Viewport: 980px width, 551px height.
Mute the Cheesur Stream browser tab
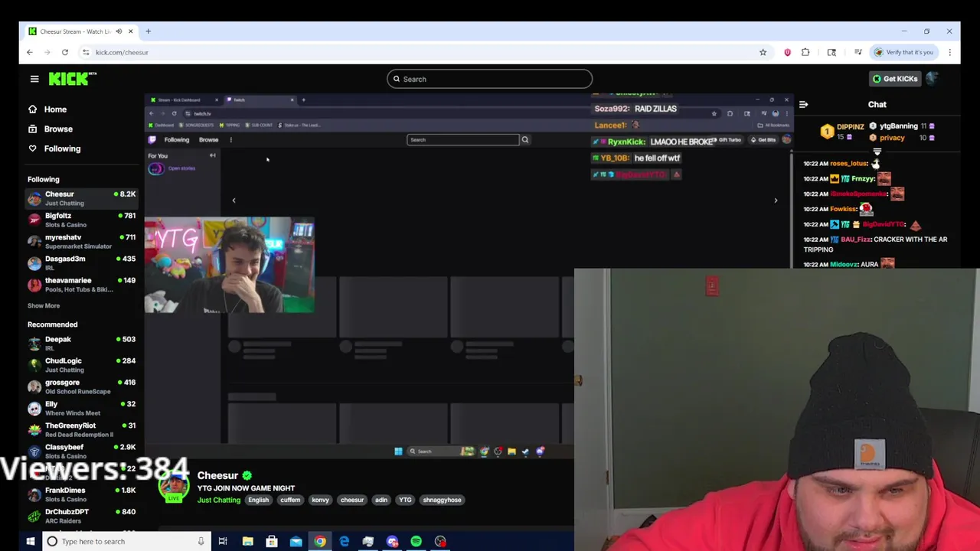pyautogui.click(x=119, y=31)
